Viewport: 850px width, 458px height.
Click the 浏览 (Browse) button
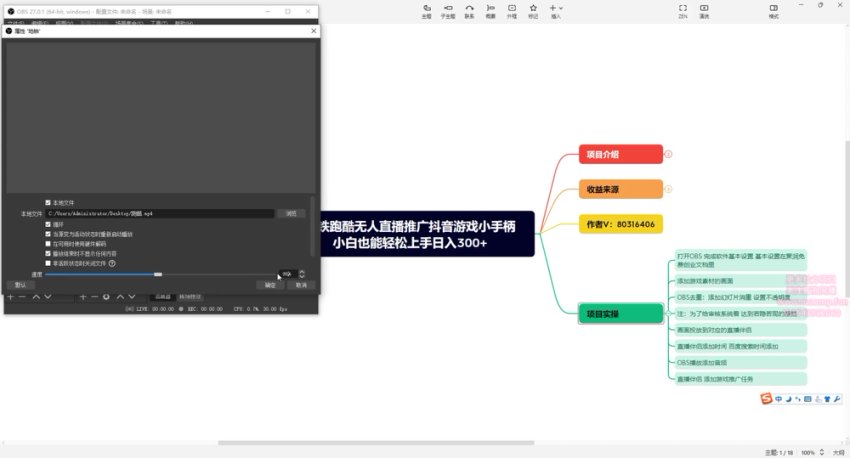291,213
